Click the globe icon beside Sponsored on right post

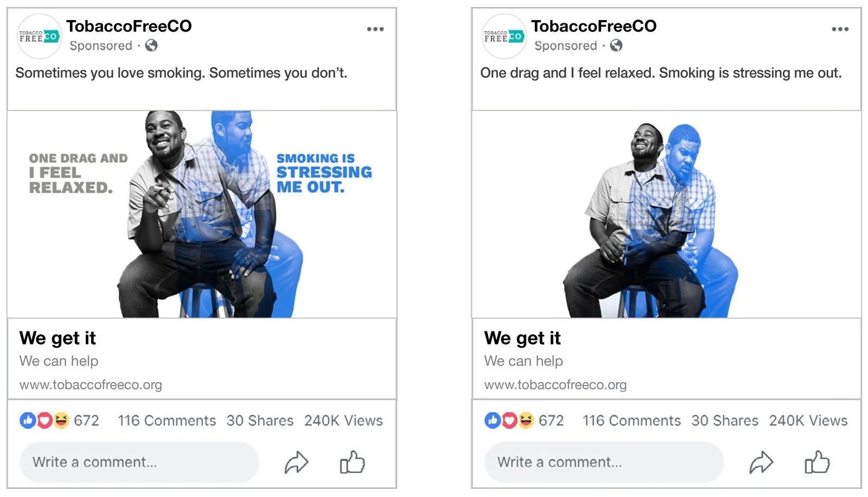616,46
